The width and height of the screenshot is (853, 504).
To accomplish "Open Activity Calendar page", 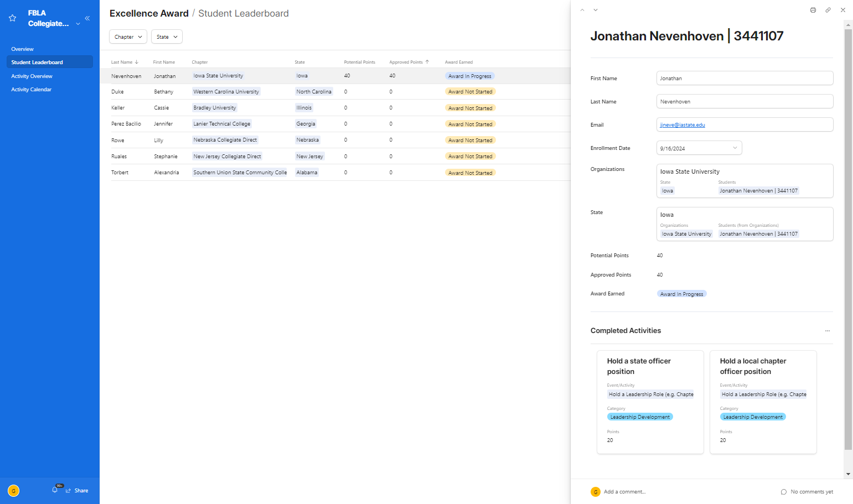I will pos(32,90).
